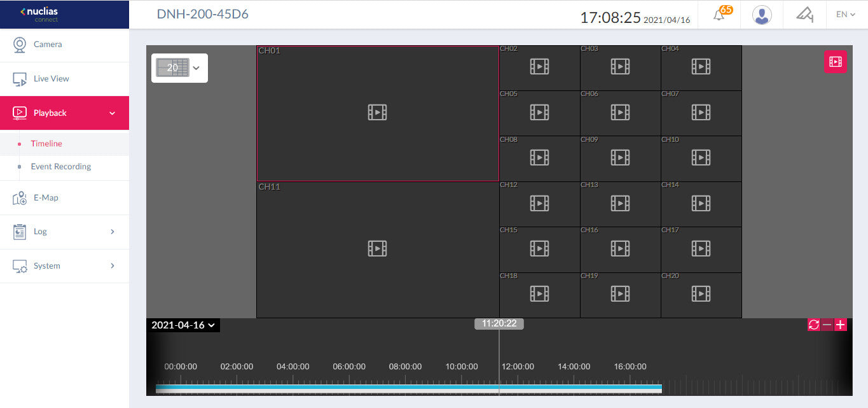The image size is (868, 408).
Task: Click the film icon in CH10
Action: tap(701, 157)
